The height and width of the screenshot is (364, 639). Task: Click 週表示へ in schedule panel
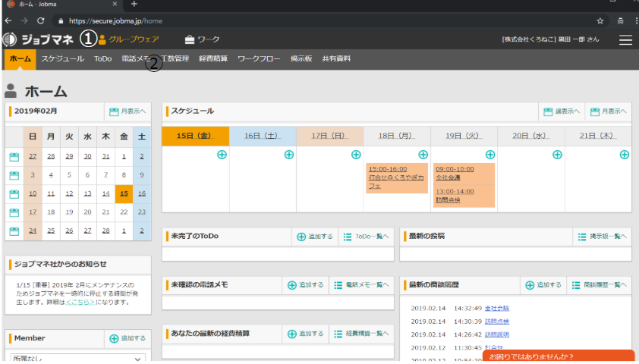tap(562, 111)
